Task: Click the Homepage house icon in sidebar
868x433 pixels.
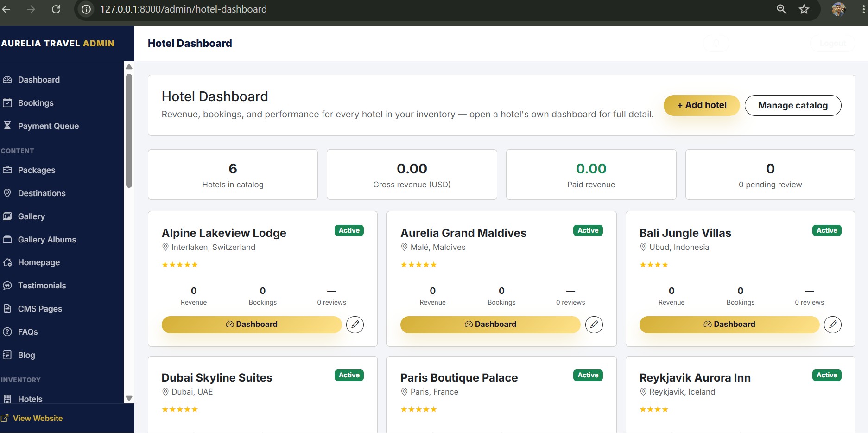Action: (7, 262)
